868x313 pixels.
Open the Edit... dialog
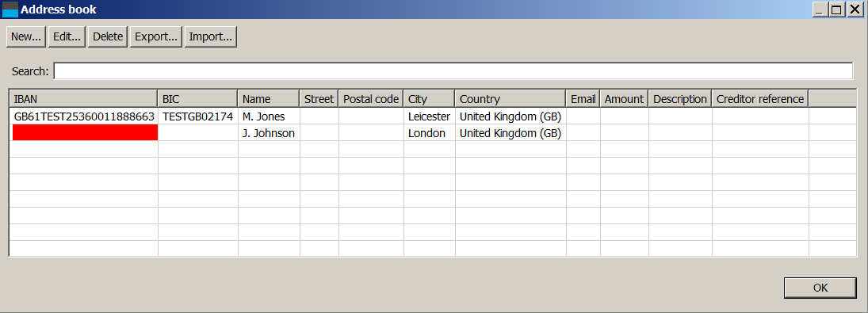coord(67,37)
